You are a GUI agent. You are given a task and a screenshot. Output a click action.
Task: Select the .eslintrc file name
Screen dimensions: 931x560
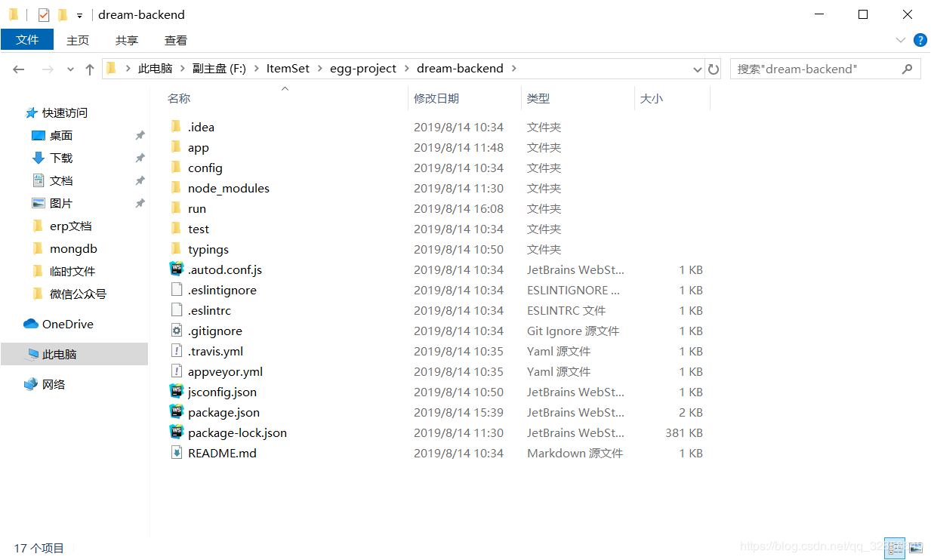210,310
